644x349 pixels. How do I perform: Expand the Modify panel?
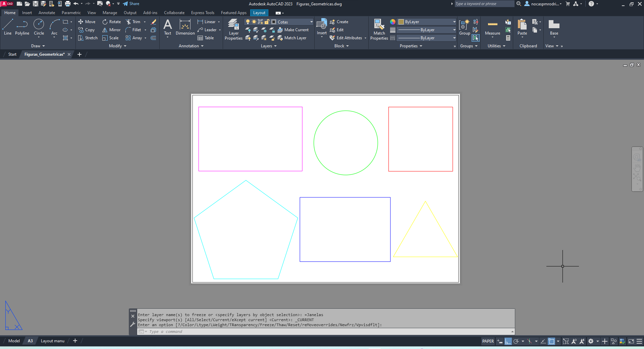pos(117,46)
